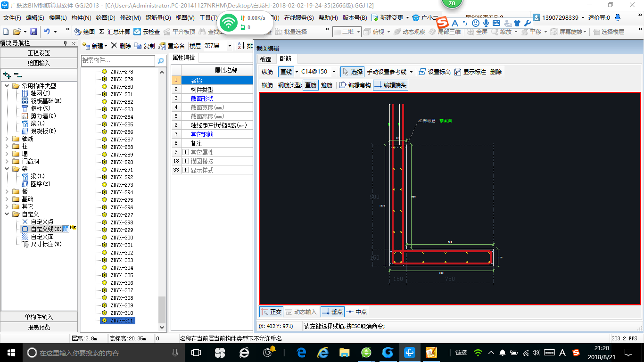Expand the 显示样式 property group
This screenshot has height=362, width=644.
point(185,170)
